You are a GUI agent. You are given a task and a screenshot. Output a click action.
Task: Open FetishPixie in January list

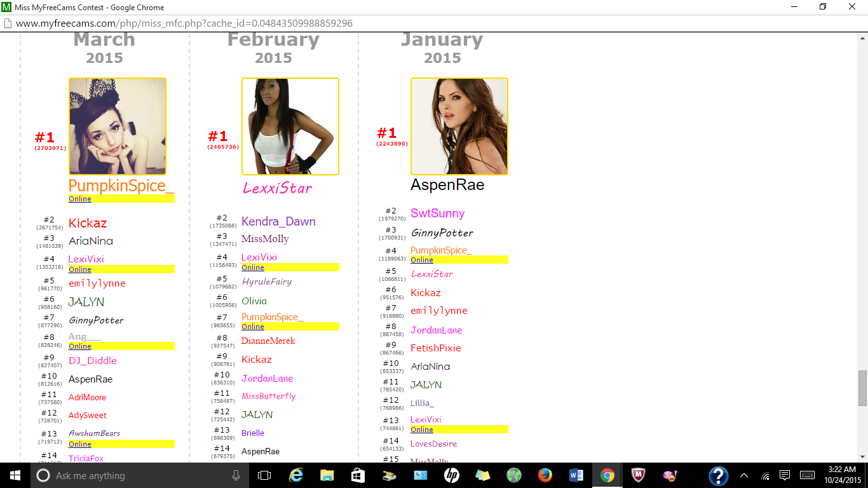pos(436,348)
